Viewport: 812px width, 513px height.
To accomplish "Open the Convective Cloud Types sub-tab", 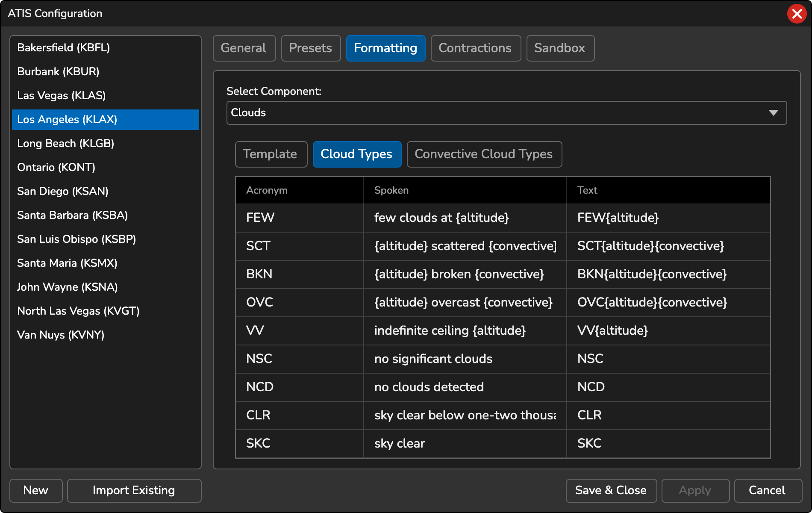I will tap(484, 154).
